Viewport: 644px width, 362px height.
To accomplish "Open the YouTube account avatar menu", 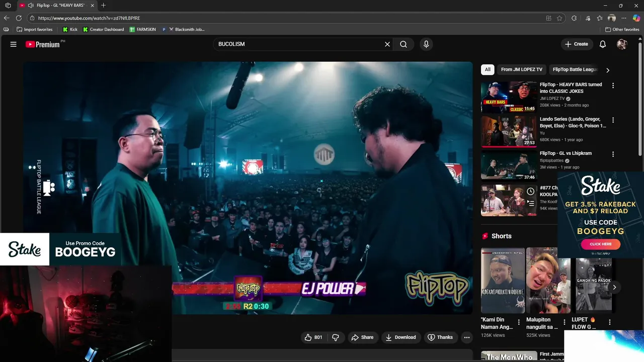I will pos(622,44).
